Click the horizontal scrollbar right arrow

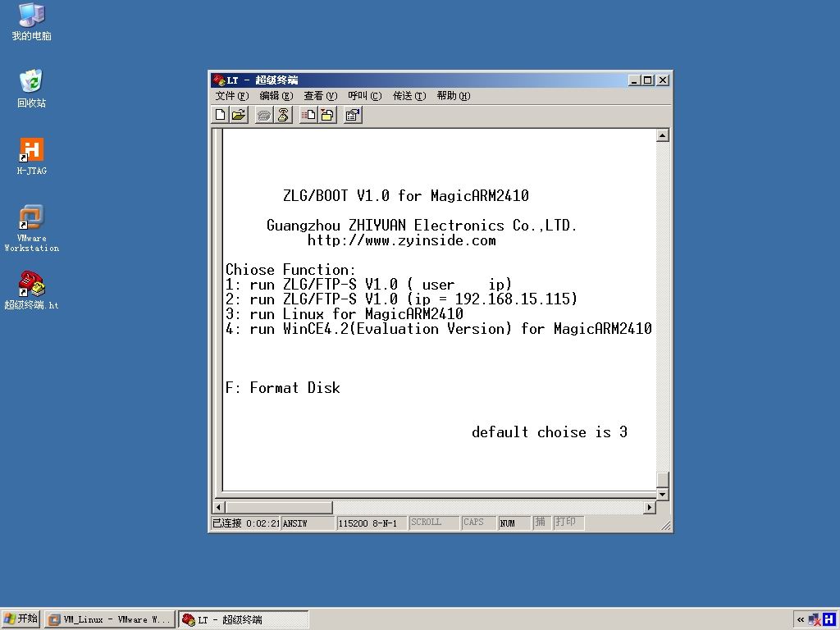(650, 507)
